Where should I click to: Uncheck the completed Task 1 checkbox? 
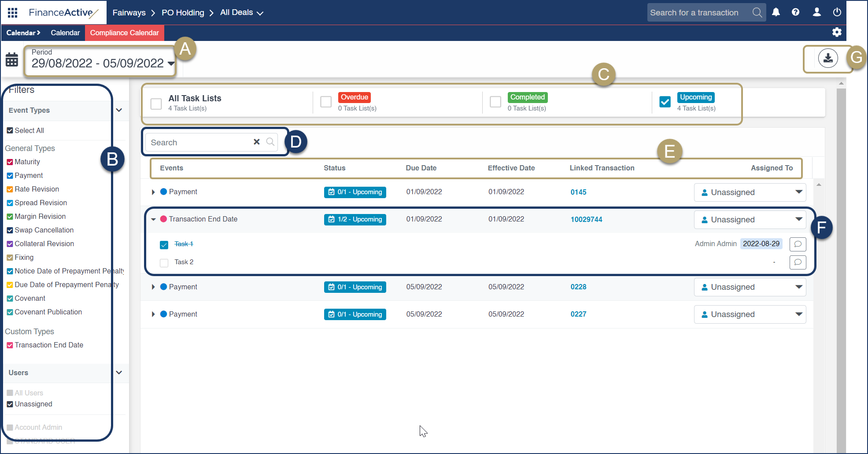(x=164, y=245)
